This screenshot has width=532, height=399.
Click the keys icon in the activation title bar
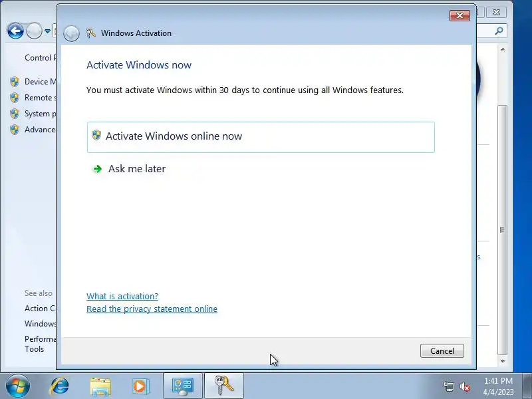[90, 33]
